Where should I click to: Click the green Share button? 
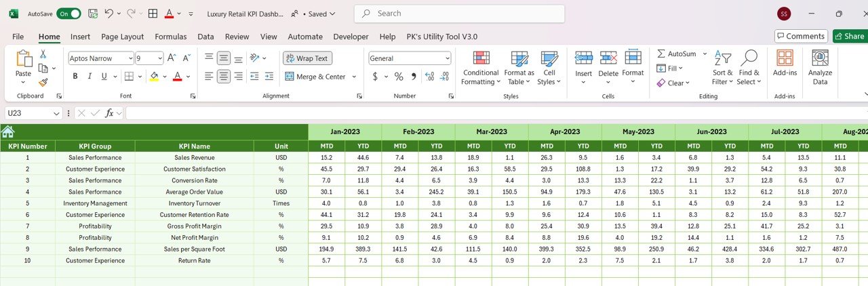[x=849, y=37]
